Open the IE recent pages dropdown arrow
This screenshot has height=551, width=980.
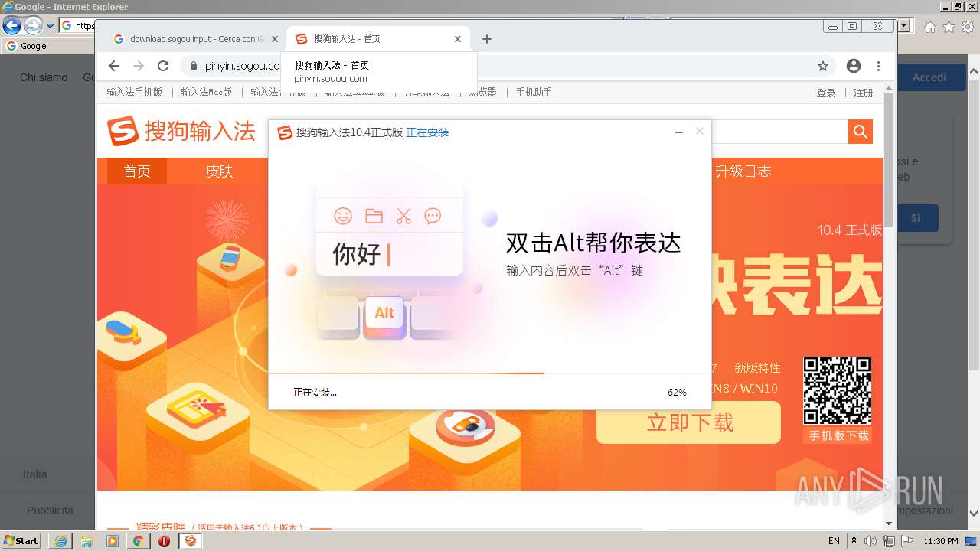pos(51,26)
